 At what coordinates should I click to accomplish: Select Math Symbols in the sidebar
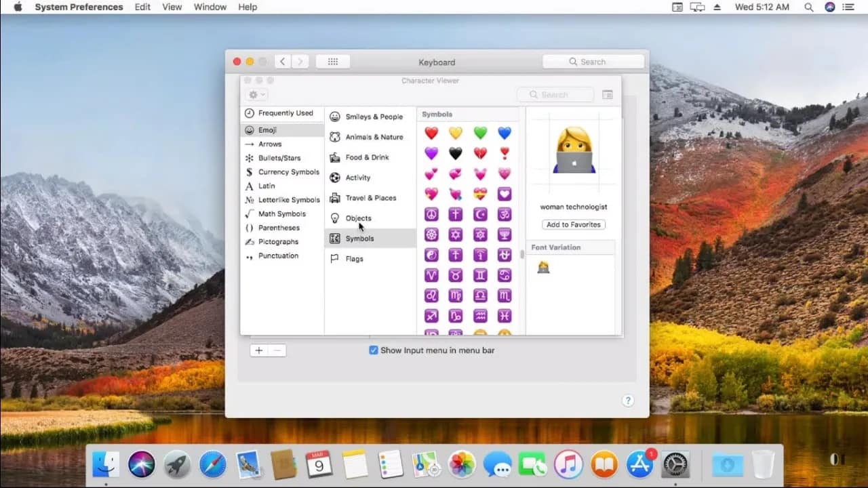[278, 213]
